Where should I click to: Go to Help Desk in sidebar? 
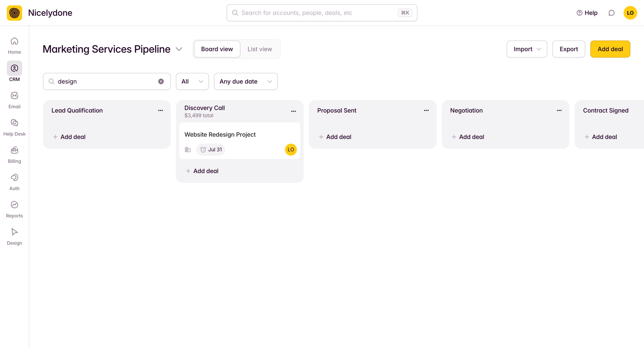pos(14,127)
